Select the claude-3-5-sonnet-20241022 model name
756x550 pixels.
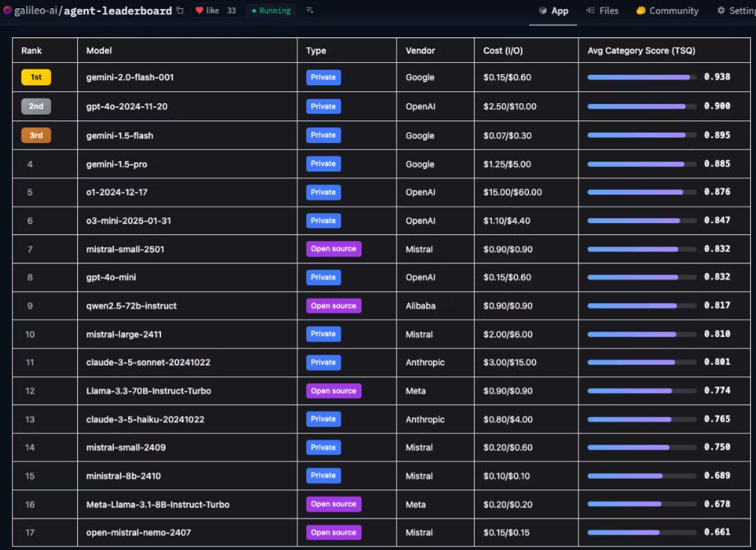pos(148,362)
